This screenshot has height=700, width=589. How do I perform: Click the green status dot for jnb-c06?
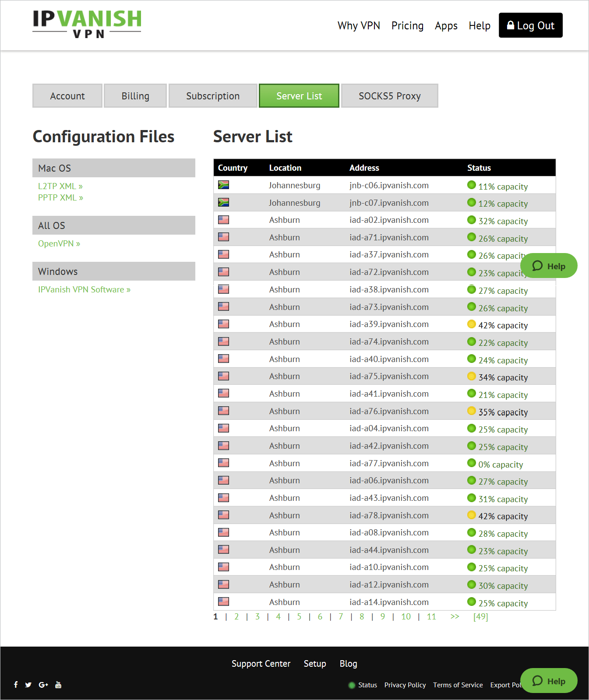(472, 185)
